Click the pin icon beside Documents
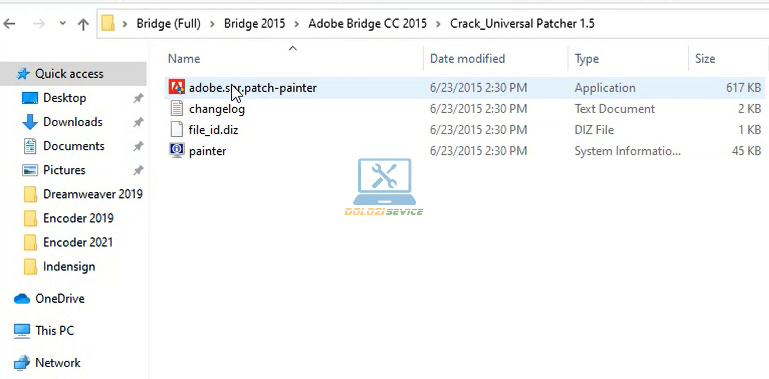This screenshot has height=379, width=769. pos(138,147)
